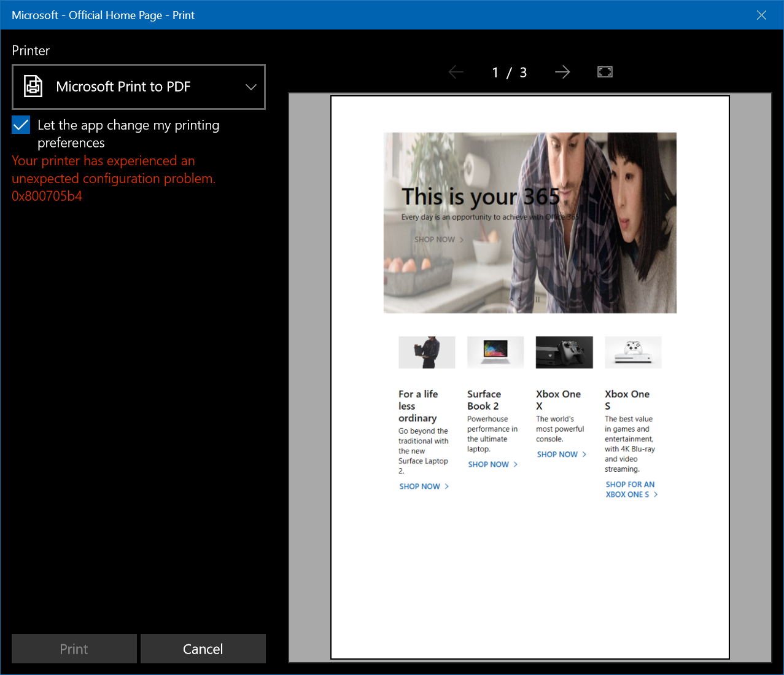Click the SHOP FOR AN XBOX ONE S link
This screenshot has height=675, width=784.
(630, 489)
